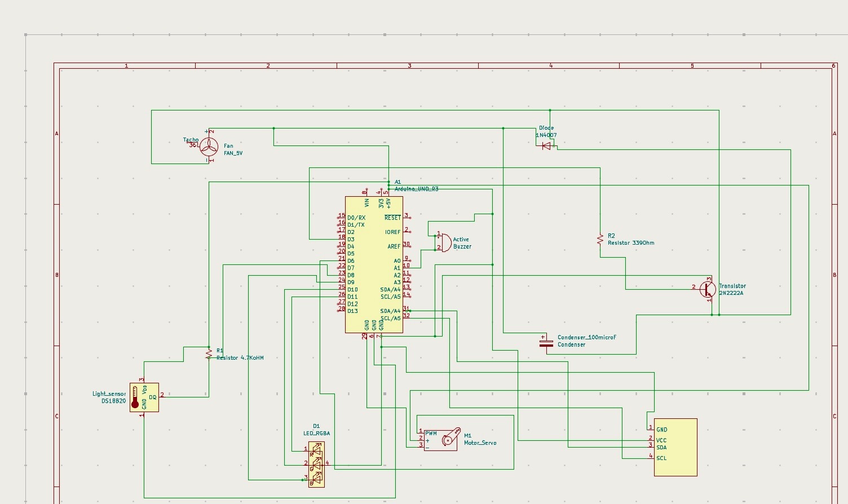Image resolution: width=848 pixels, height=504 pixels.
Task: Select the "Condenser_100microF" reference label
Action: [x=586, y=337]
